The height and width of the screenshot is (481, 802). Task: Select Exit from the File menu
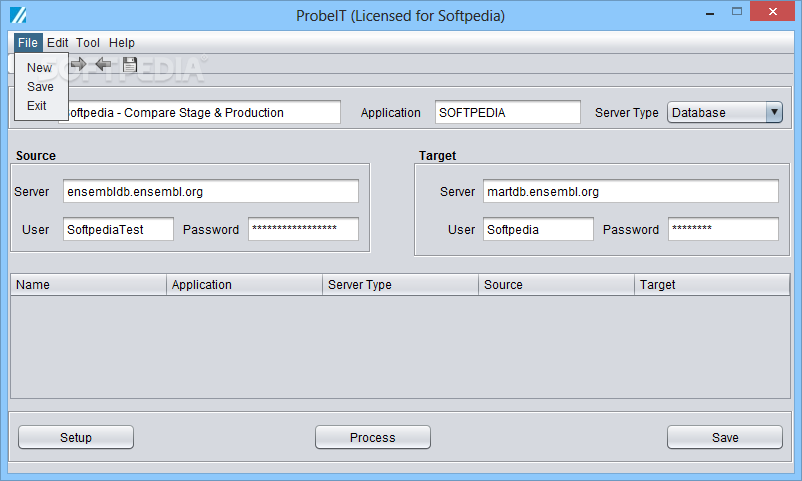(37, 105)
